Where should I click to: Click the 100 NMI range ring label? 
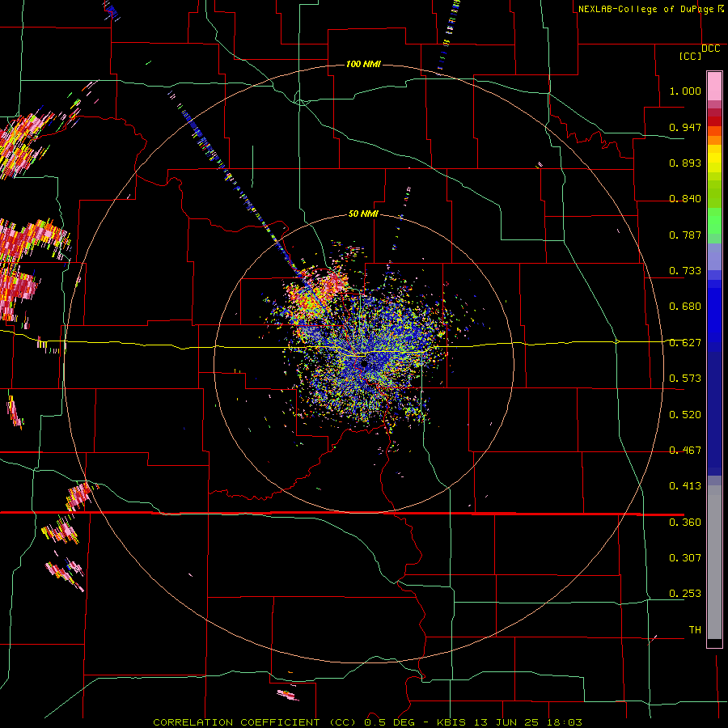(363, 64)
